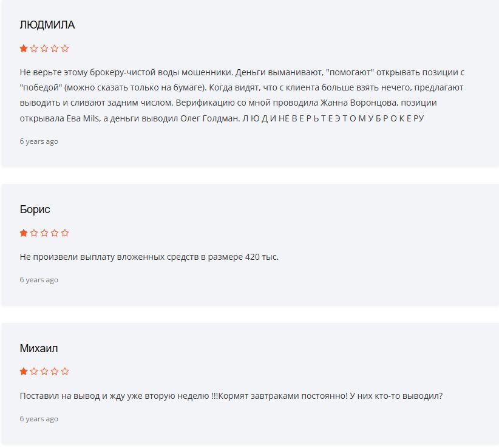Click ЛЮДМИЛА's review text starting 'Не верьте этому брокеру'
The image size is (499, 448).
[242, 95]
